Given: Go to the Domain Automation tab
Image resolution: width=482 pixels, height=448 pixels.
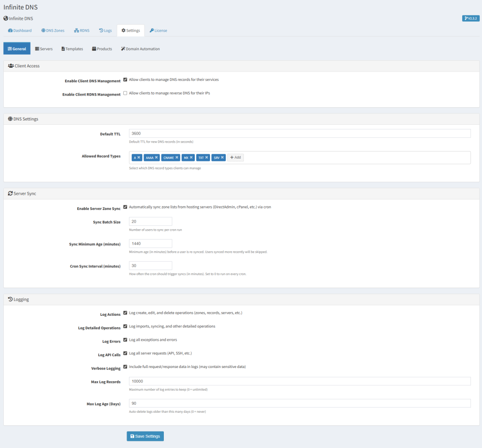Looking at the screenshot, I should tap(140, 49).
